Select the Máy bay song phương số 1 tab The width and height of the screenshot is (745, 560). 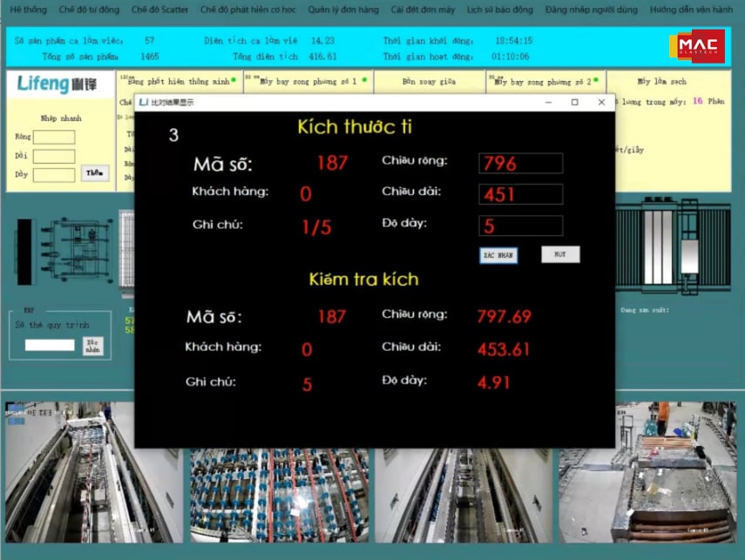click(308, 82)
